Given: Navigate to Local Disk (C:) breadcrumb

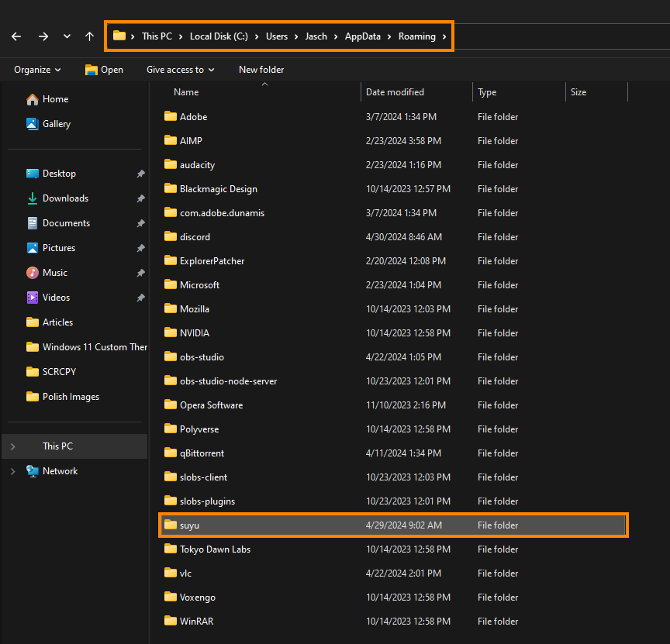Looking at the screenshot, I should pos(219,36).
